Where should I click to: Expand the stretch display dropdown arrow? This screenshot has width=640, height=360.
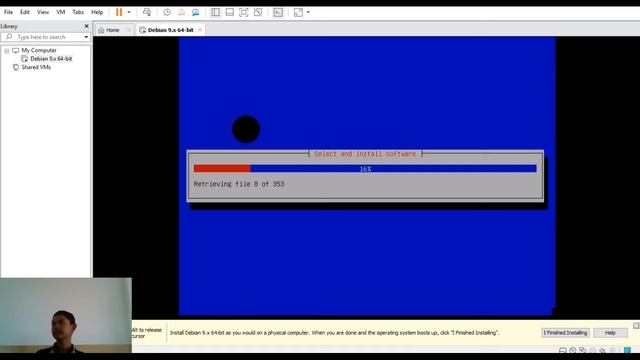308,12
